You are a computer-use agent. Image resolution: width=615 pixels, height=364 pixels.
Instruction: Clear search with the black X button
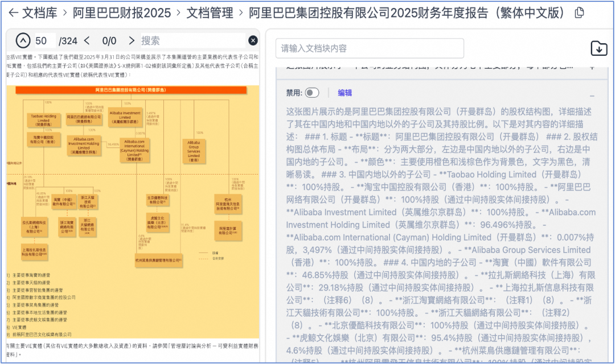click(x=253, y=40)
